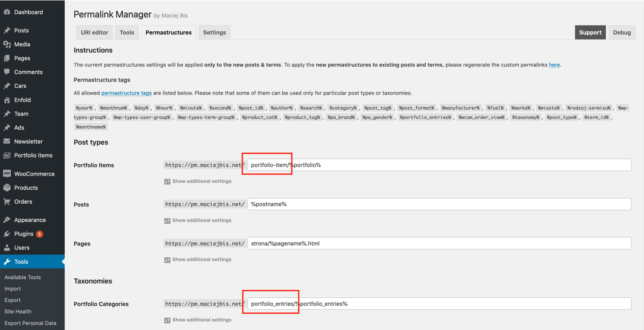This screenshot has width=644, height=330.
Task: Click the 'here' regenerate permalinks link
Action: tap(554, 64)
